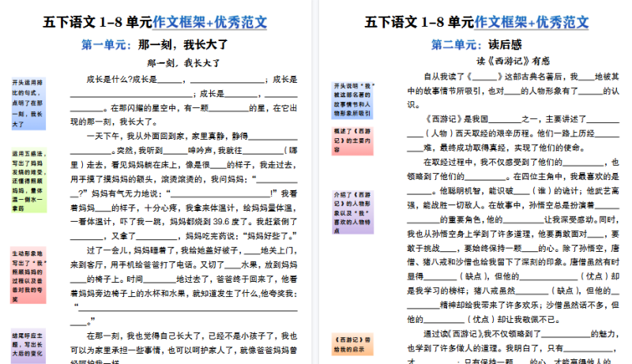The width and height of the screenshot is (632, 364).
Task: Click the document title on the 第一单元 page
Action: tap(155, 22)
